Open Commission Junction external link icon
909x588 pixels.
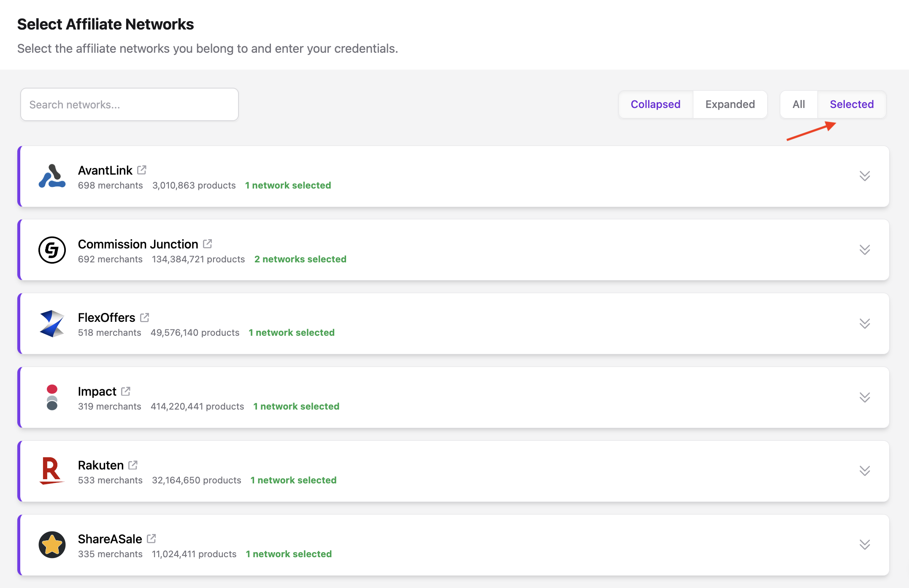(x=207, y=244)
